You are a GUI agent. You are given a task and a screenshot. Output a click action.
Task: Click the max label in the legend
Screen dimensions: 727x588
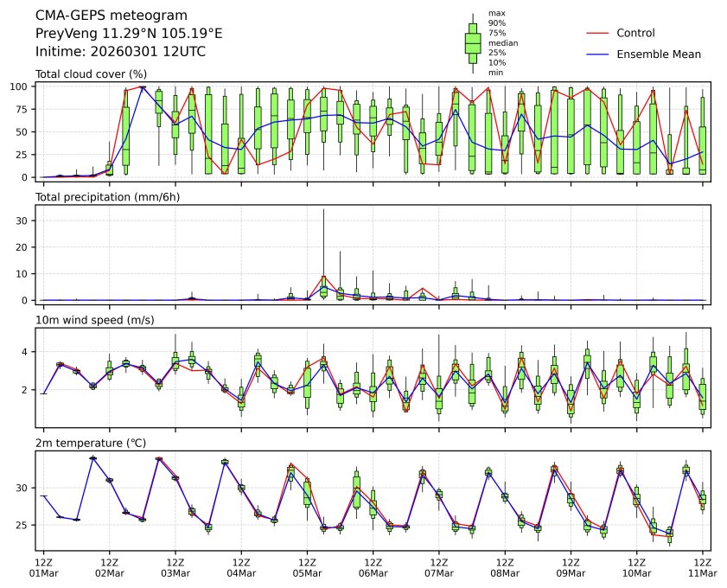pos(496,13)
